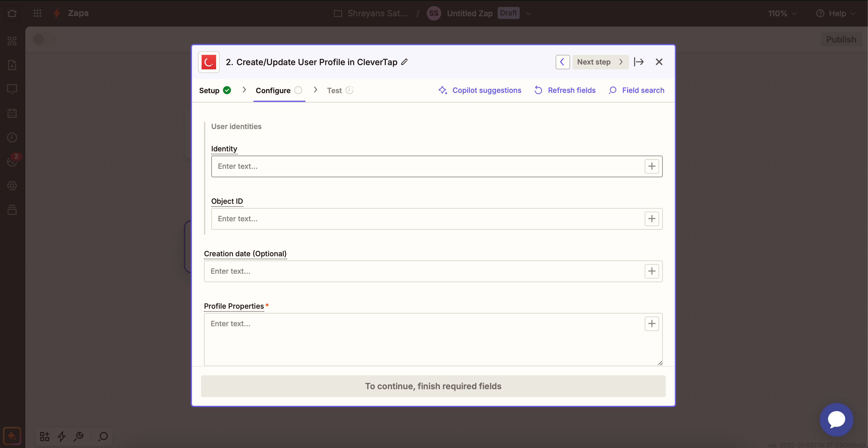The image size is (868, 448).
Task: Switch to the Setup tab
Action: point(215,90)
